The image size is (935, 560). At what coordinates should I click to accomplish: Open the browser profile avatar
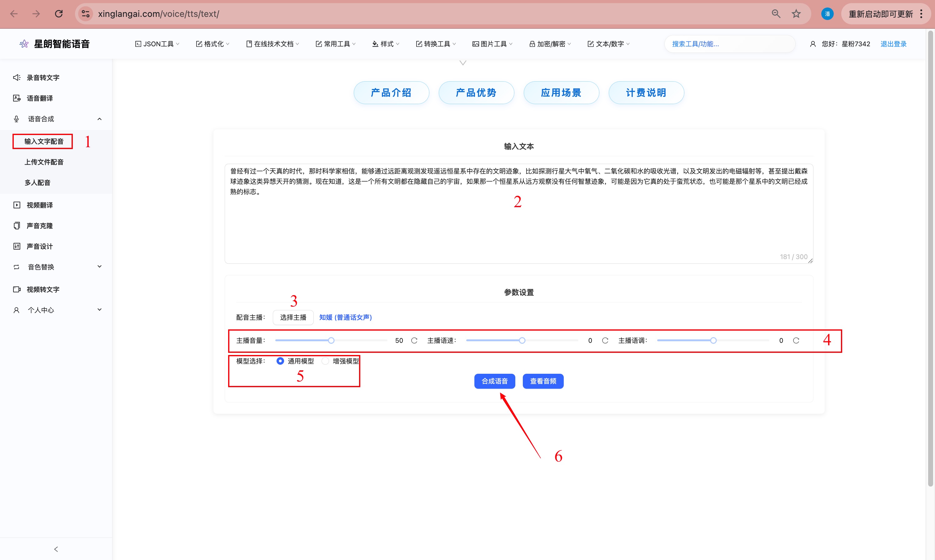click(827, 14)
